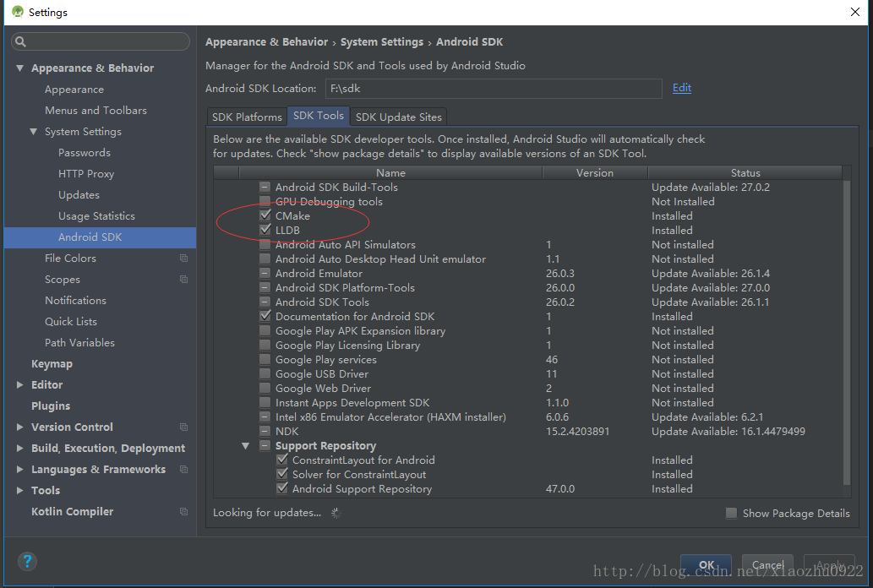
Task: Enable Show Package Details checkbox
Action: (732, 513)
